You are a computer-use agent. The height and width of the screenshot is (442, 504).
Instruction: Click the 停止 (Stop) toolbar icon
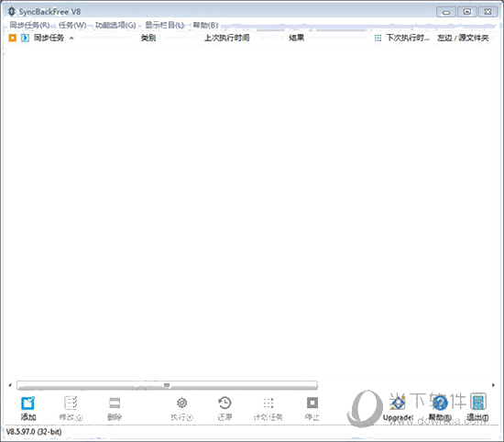tap(312, 403)
